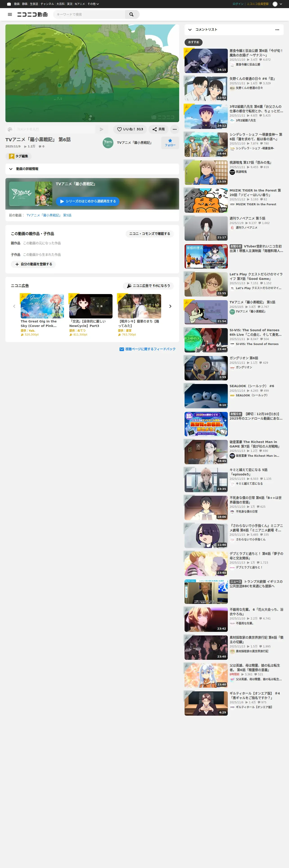The width and height of the screenshot is (289, 868).
Task: Open 【眠井シキ】翡翠のまち ad thumbnail
Action: coord(140,306)
